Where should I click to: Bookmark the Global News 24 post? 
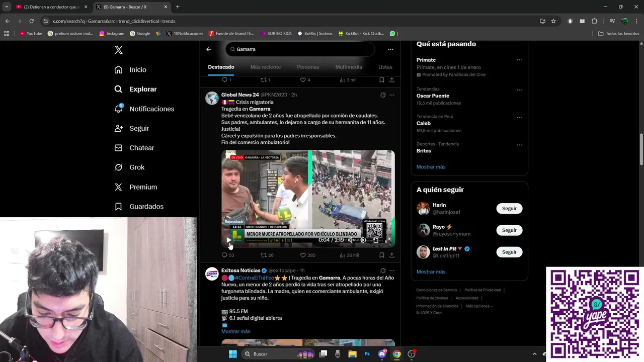pyautogui.click(x=382, y=255)
